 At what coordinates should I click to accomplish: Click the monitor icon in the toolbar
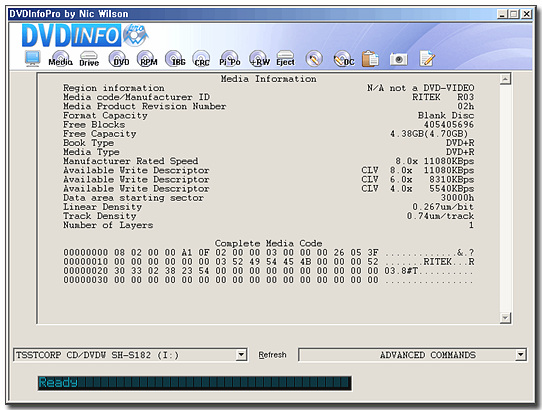(33, 59)
